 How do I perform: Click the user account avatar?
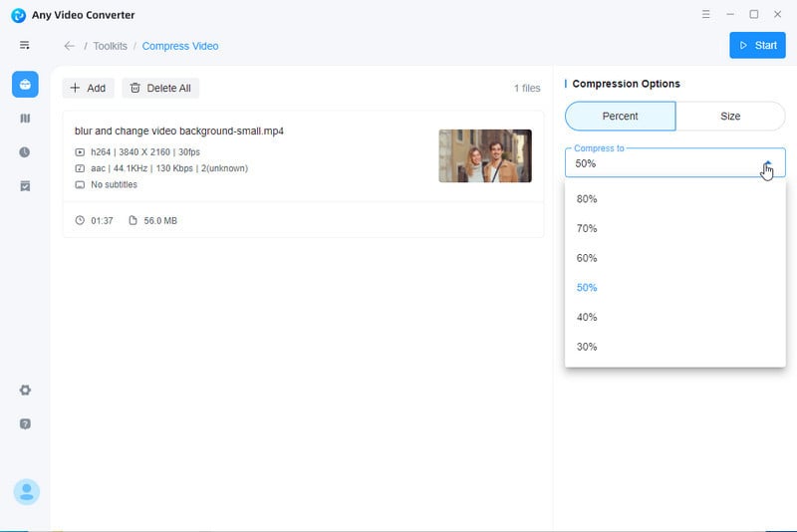tap(27, 492)
